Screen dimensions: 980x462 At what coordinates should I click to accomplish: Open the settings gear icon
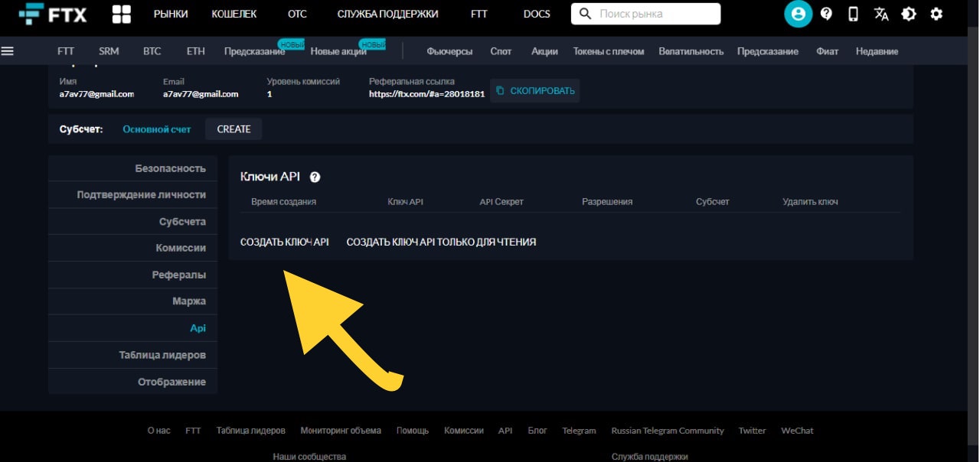point(937,13)
